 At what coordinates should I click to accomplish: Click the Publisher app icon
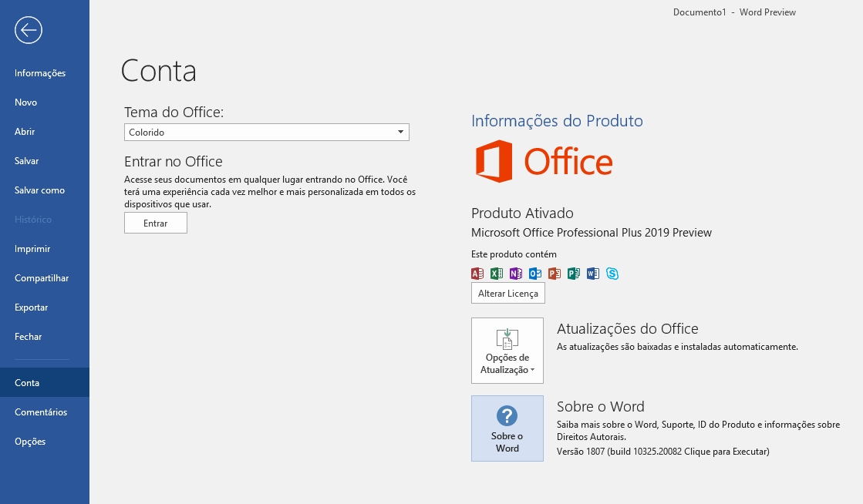pos(574,274)
